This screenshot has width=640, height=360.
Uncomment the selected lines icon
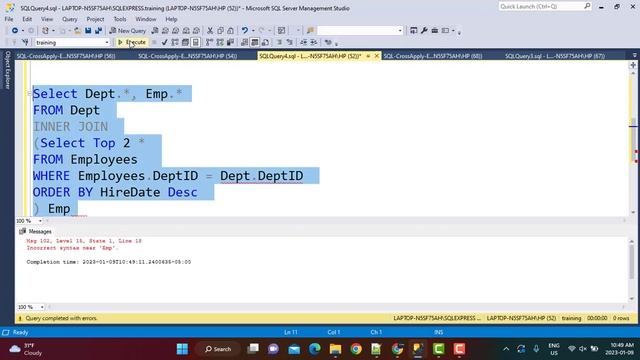point(290,42)
